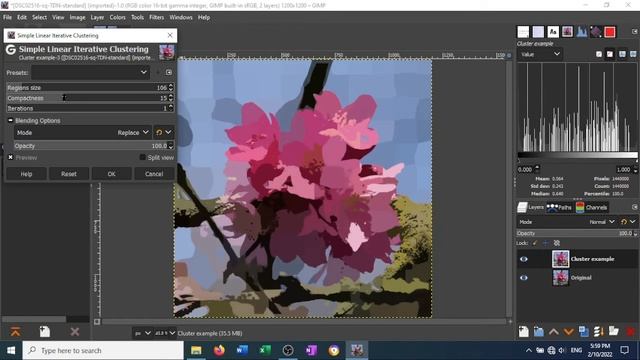Confirm with the OK button
Viewport: 640px width, 360px height.
(x=111, y=174)
